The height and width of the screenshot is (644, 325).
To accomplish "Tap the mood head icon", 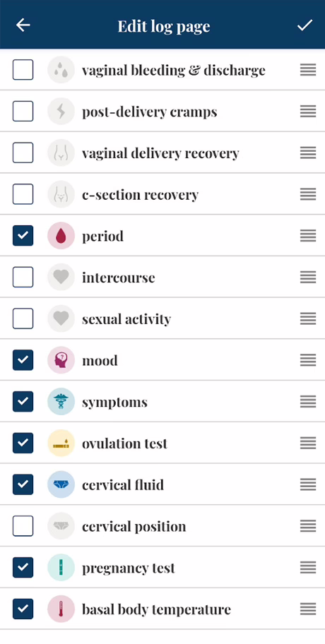I will click(61, 360).
